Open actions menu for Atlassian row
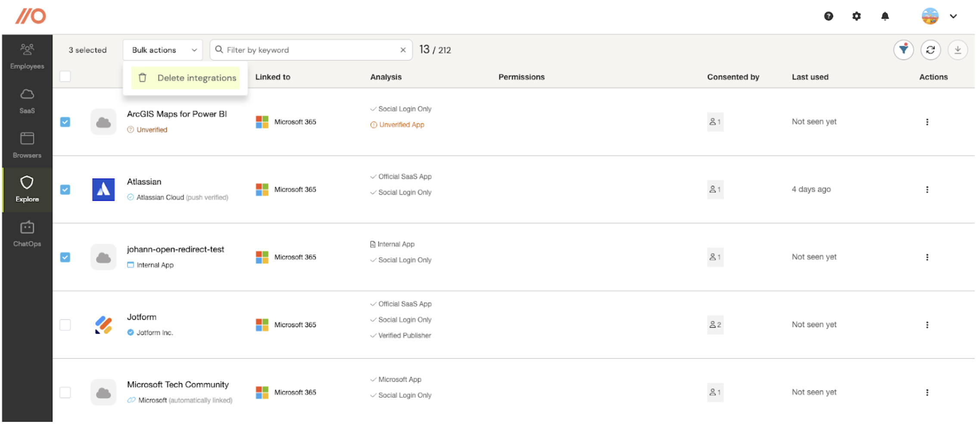This screenshot has height=424, width=980. click(927, 190)
